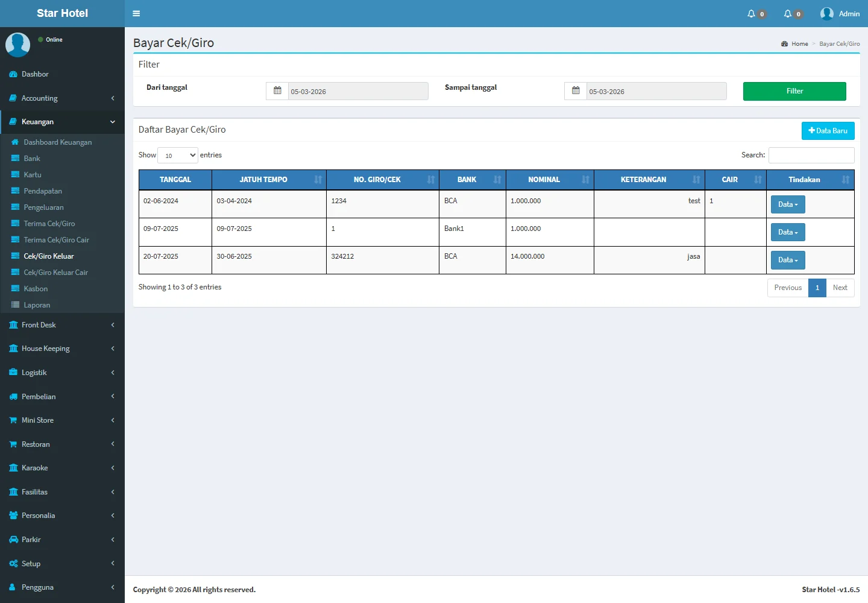Open the second notification bell
Image resolution: width=868 pixels, height=603 pixels.
tap(788, 13)
